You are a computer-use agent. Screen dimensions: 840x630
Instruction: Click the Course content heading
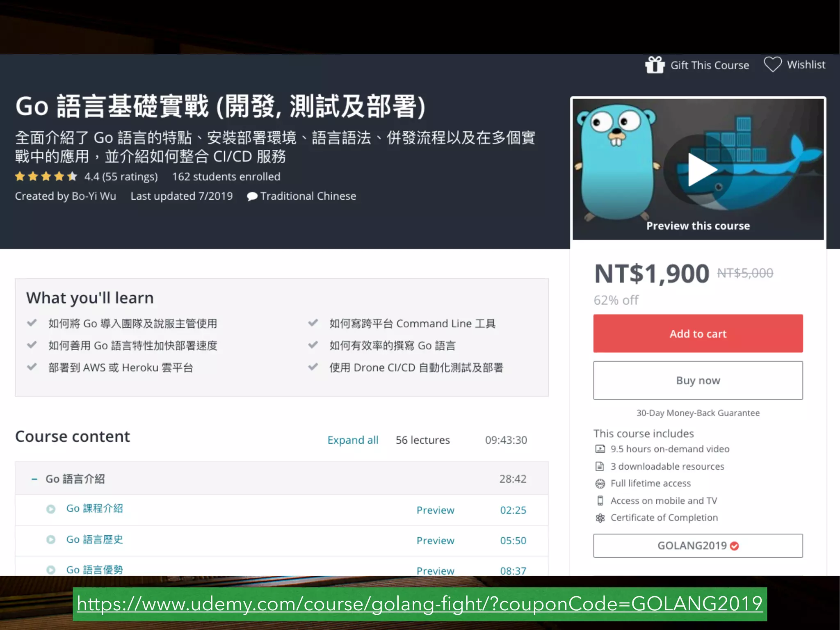tap(73, 436)
